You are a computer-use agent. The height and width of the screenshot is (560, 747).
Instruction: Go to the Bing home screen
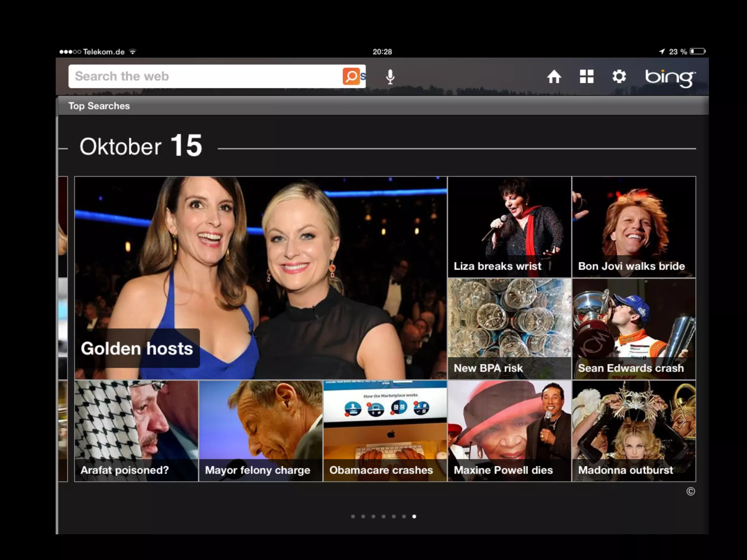coord(554,77)
